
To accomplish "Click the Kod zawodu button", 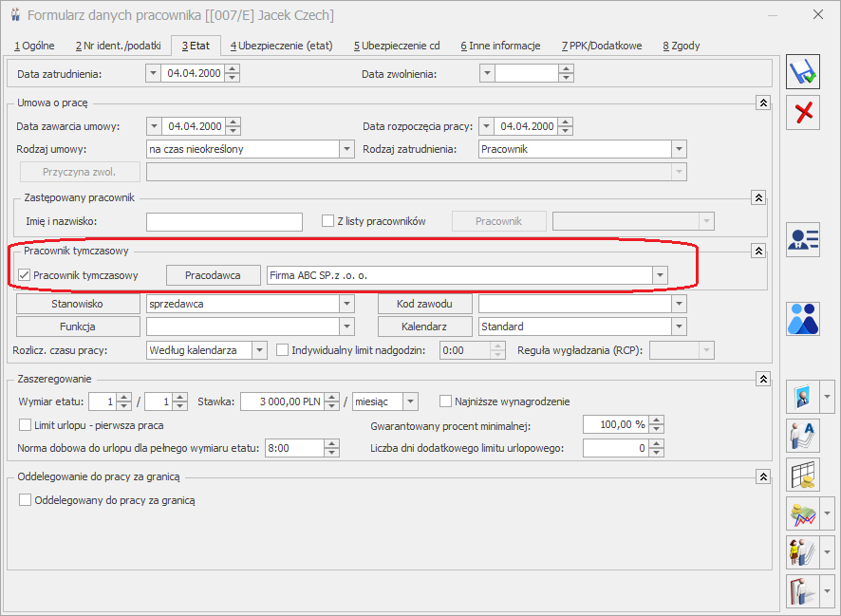I will click(x=425, y=304).
